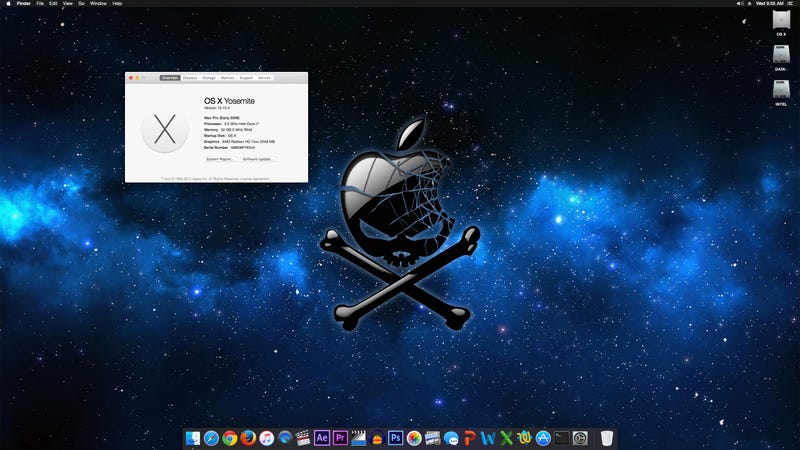This screenshot has height=450, width=800.
Task: Click the orange round icon left of Photoshop
Action: pos(377,438)
